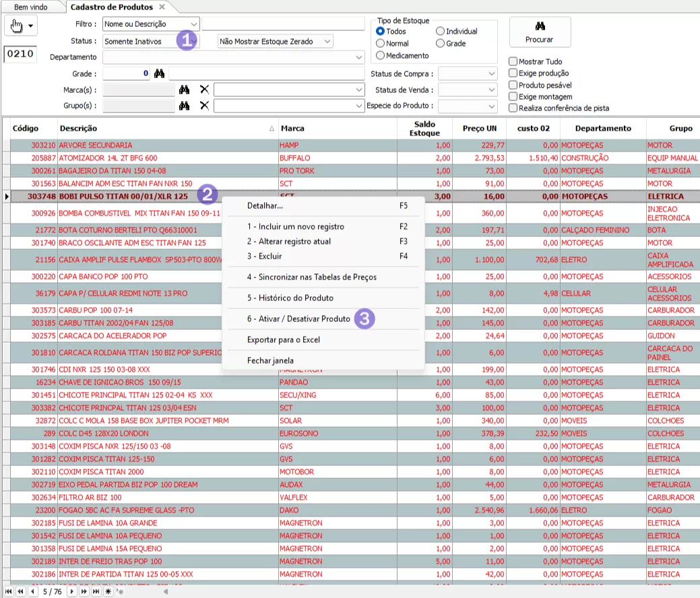The height and width of the screenshot is (598, 700).
Task: Click the binoculars icon beside Grade field
Action: point(159,73)
